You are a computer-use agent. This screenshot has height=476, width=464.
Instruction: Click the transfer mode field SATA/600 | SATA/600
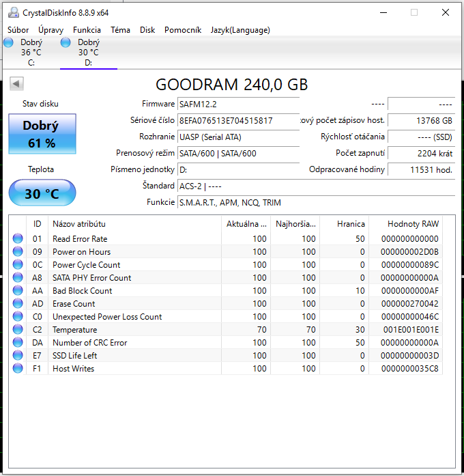click(238, 153)
